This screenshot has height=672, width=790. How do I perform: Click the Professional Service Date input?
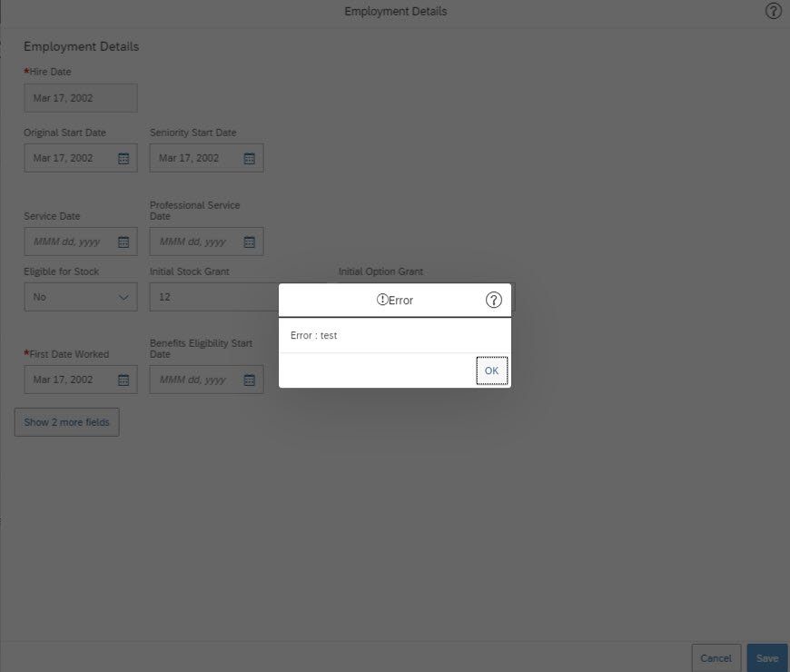(206, 242)
